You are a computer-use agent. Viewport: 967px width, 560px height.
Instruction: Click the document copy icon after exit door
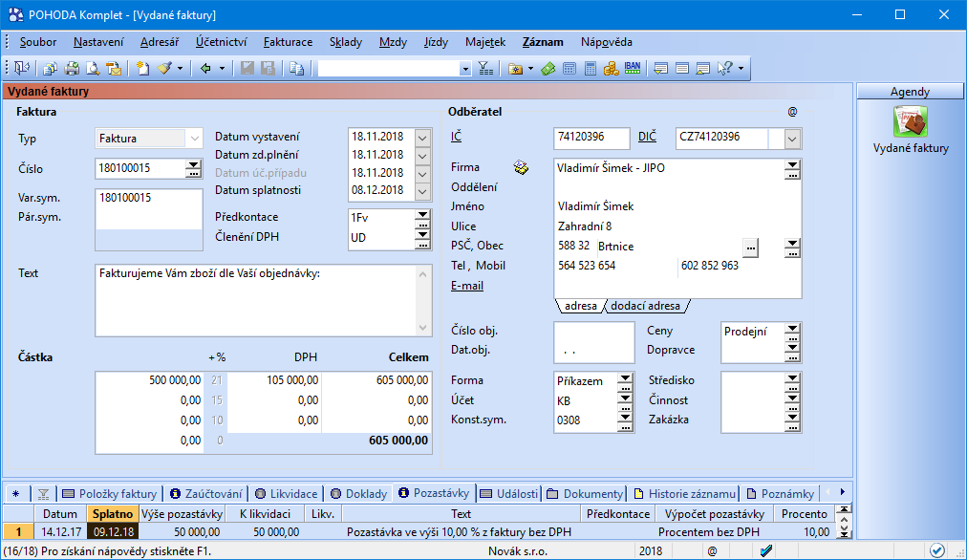50,69
